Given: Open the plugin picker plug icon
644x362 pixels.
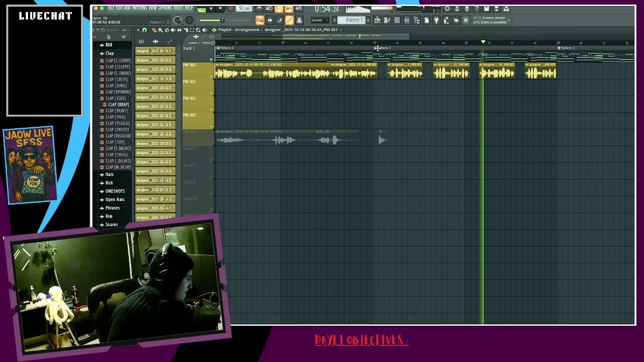Looking at the screenshot, I should pos(436,20).
